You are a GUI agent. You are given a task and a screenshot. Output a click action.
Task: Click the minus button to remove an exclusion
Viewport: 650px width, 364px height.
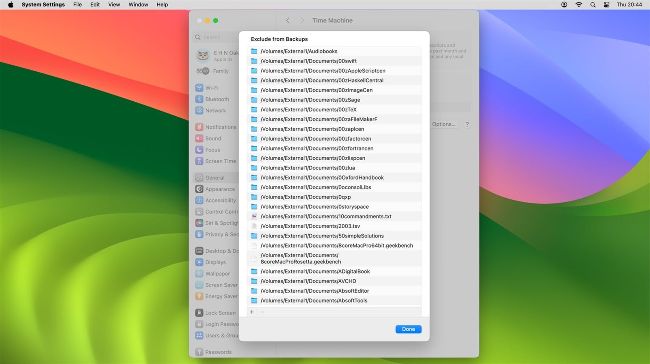[262, 312]
